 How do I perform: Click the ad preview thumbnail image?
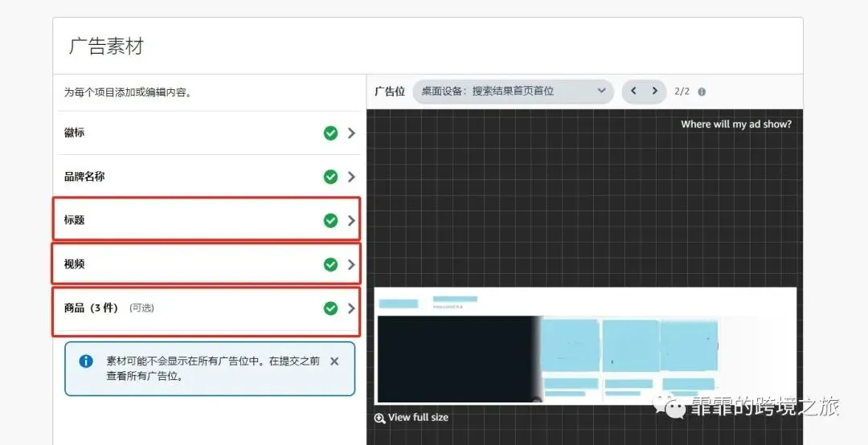click(585, 346)
